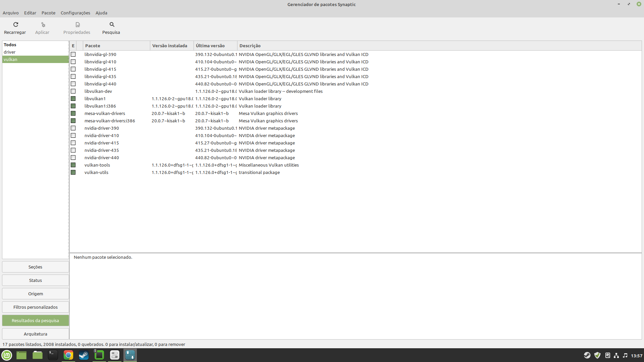Click the show desktop taskbar icon

21,355
